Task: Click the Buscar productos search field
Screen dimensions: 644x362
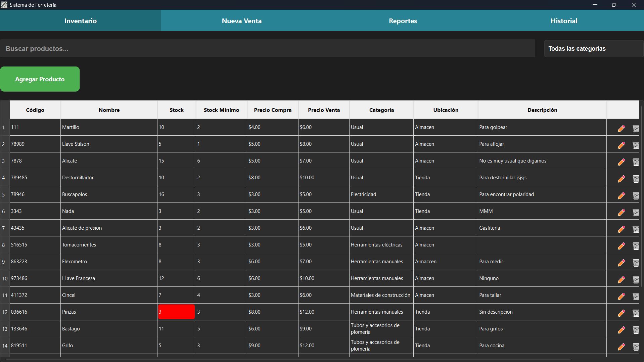Action: tap(267, 49)
